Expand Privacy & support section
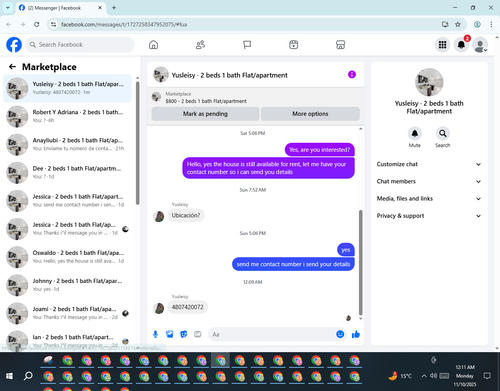Screen dimensions: 500x391 (429, 216)
